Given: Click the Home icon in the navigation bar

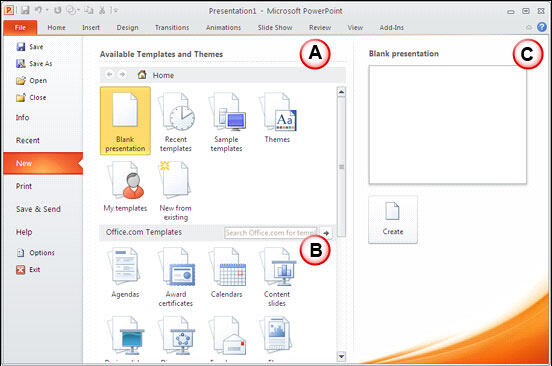Looking at the screenshot, I should point(142,75).
